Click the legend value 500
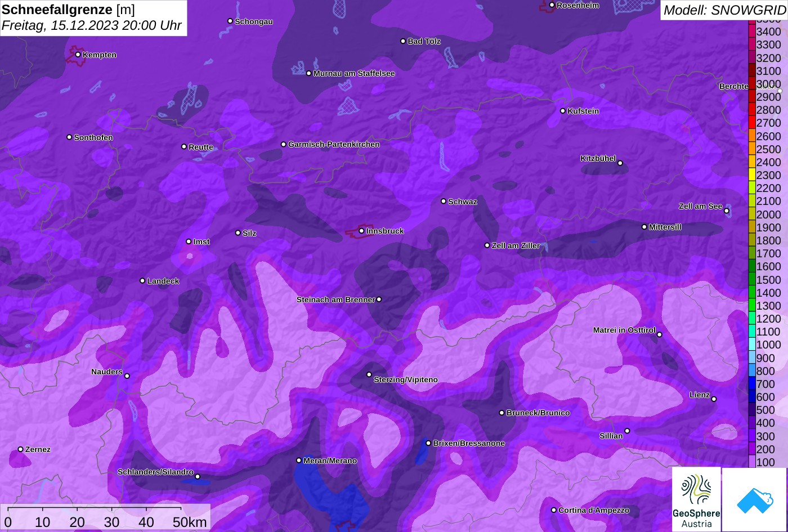The height and width of the screenshot is (532, 788). pyautogui.click(x=765, y=410)
